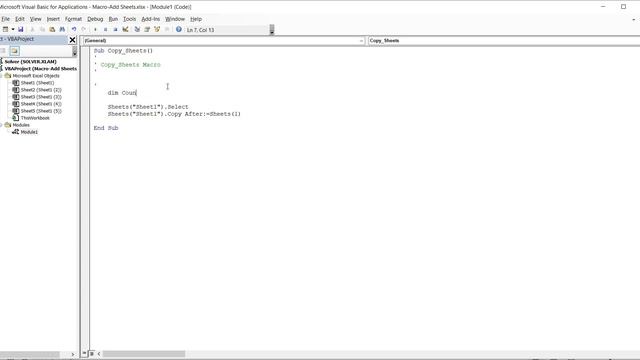
Task: Open the View menu
Action: click(36, 19)
